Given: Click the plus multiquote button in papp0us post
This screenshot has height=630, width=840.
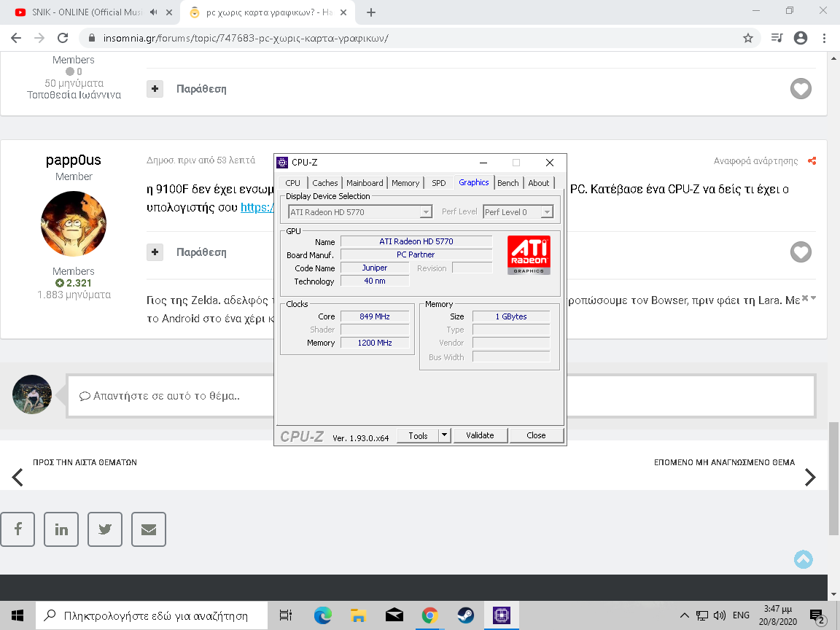Looking at the screenshot, I should coord(155,252).
